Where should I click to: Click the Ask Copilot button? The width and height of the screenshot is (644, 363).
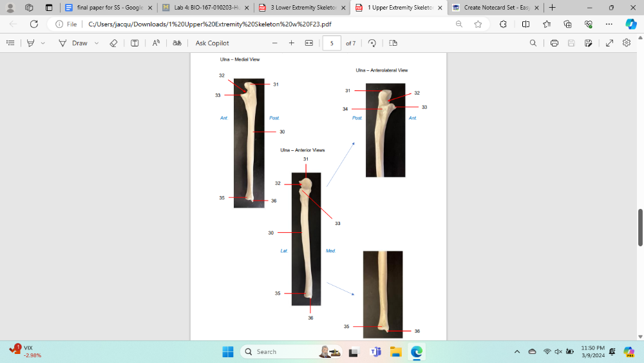tap(212, 43)
